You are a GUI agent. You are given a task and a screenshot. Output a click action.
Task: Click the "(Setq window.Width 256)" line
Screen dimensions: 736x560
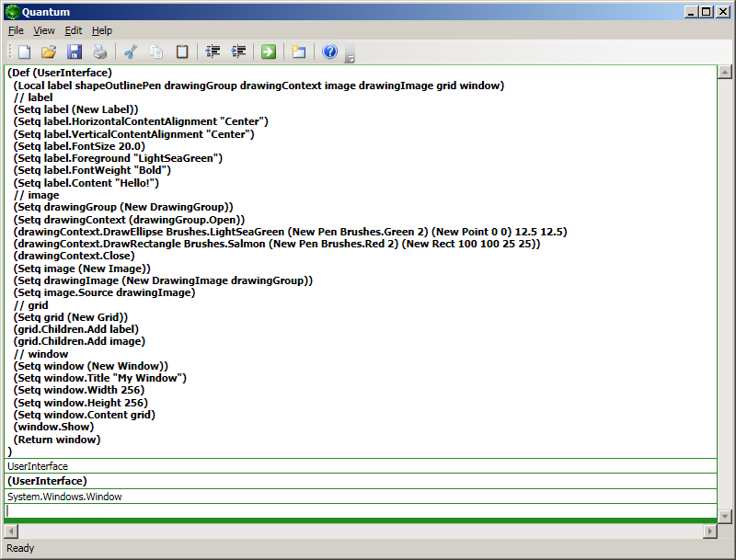pos(79,390)
